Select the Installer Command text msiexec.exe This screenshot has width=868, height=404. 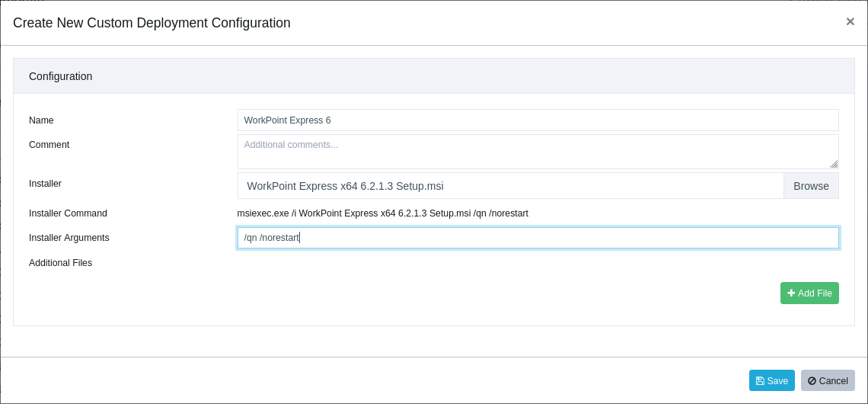pyautogui.click(x=263, y=213)
